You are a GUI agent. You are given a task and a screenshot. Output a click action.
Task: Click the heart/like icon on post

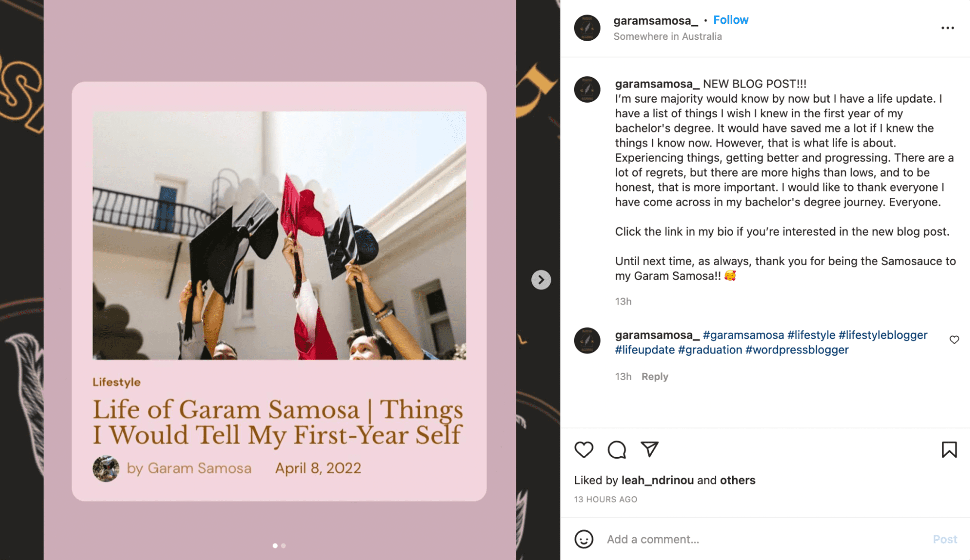click(584, 450)
